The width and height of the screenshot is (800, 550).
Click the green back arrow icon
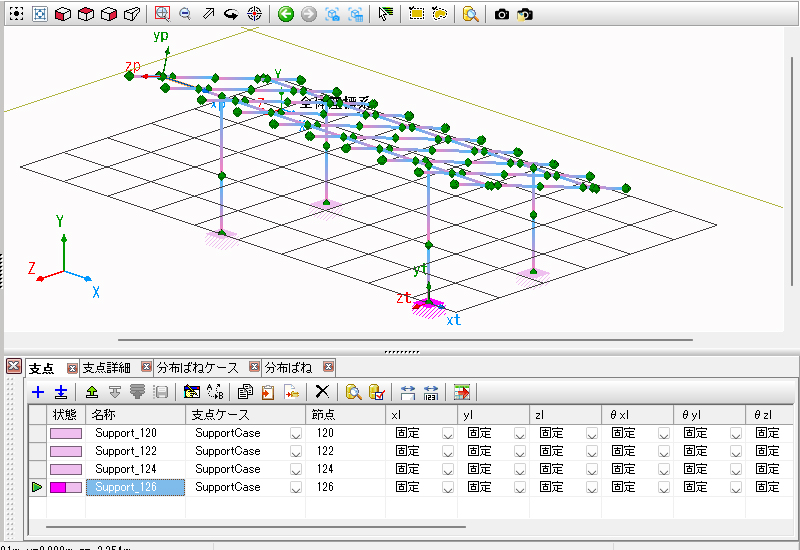coord(285,15)
